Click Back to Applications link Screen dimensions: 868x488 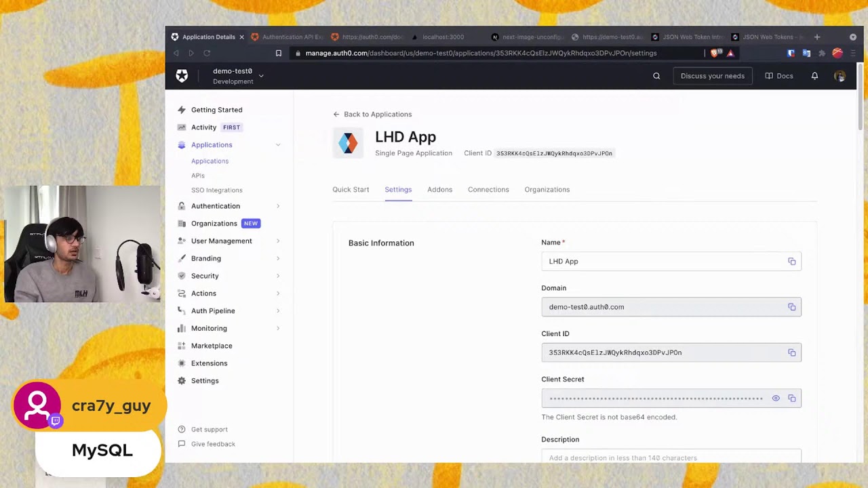(x=372, y=115)
